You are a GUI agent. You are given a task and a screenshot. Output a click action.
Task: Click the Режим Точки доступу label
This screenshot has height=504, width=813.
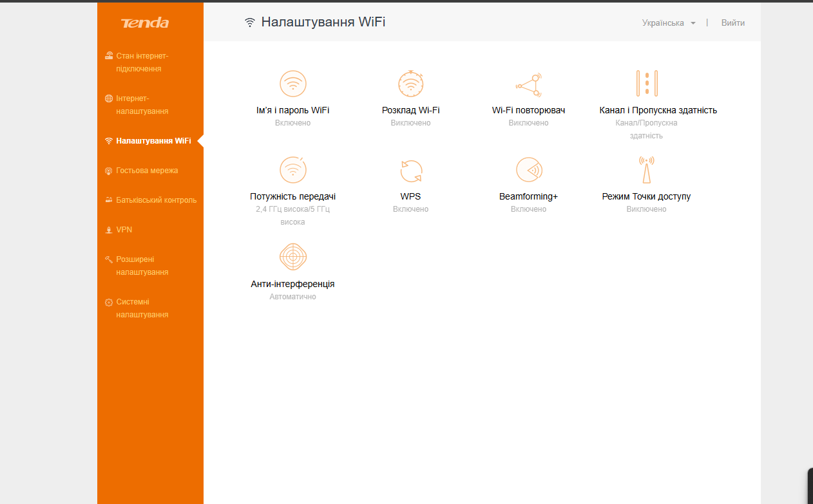click(646, 196)
